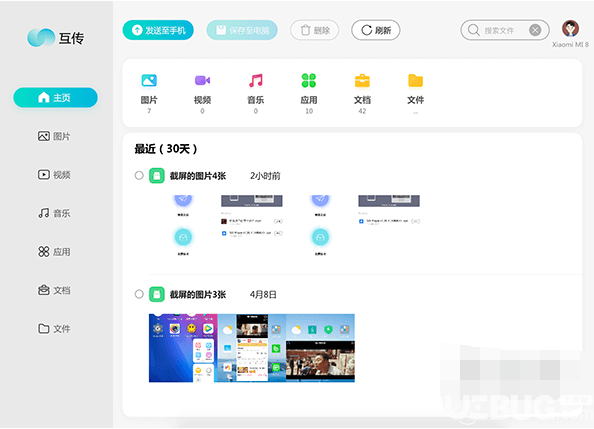
Task: Open last video screenshot thumbnail in 截屏的图片3张
Action: (320, 348)
